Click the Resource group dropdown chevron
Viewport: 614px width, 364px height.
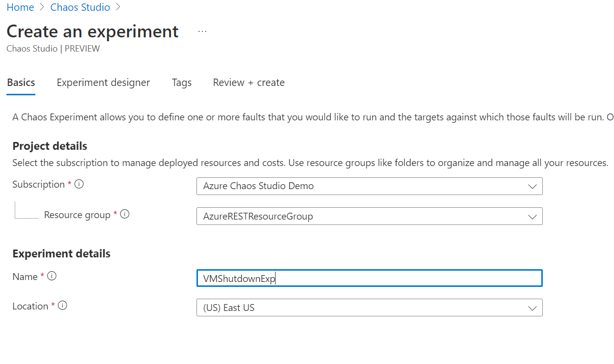tap(532, 216)
